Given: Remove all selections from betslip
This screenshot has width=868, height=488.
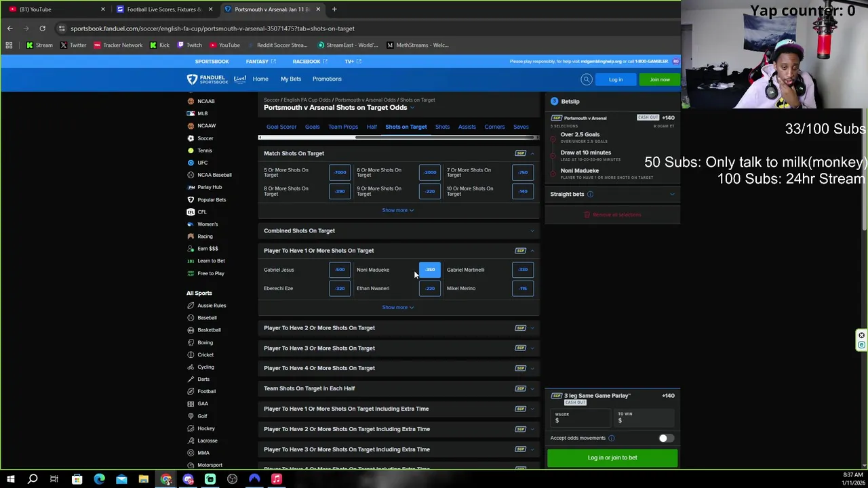Looking at the screenshot, I should [x=612, y=215].
